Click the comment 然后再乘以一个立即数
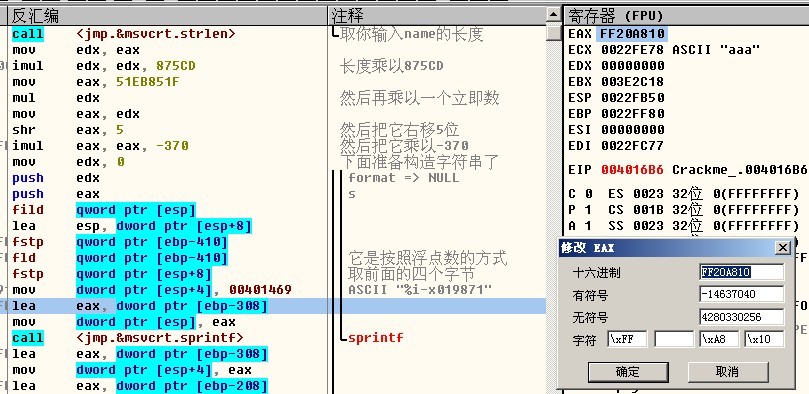 pos(419,98)
